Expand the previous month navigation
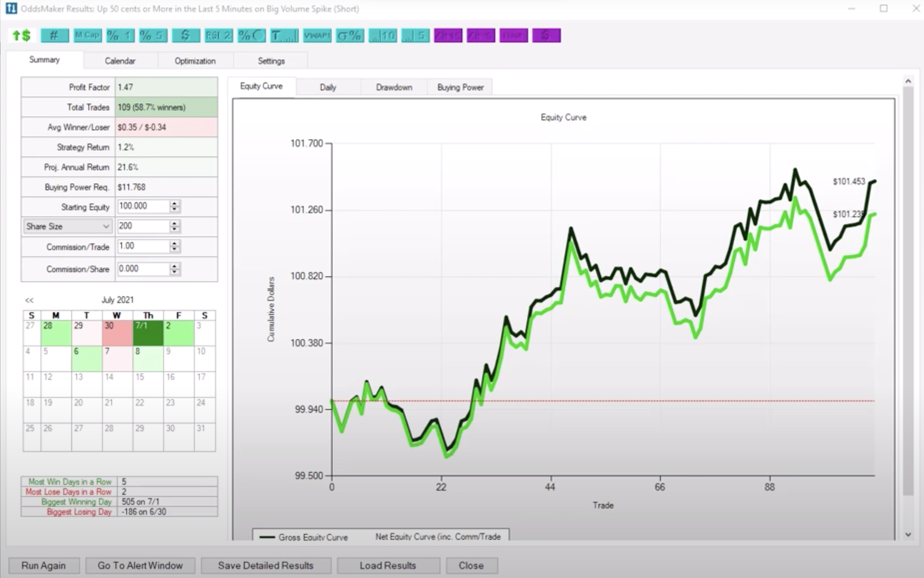This screenshot has height=578, width=924. (29, 300)
